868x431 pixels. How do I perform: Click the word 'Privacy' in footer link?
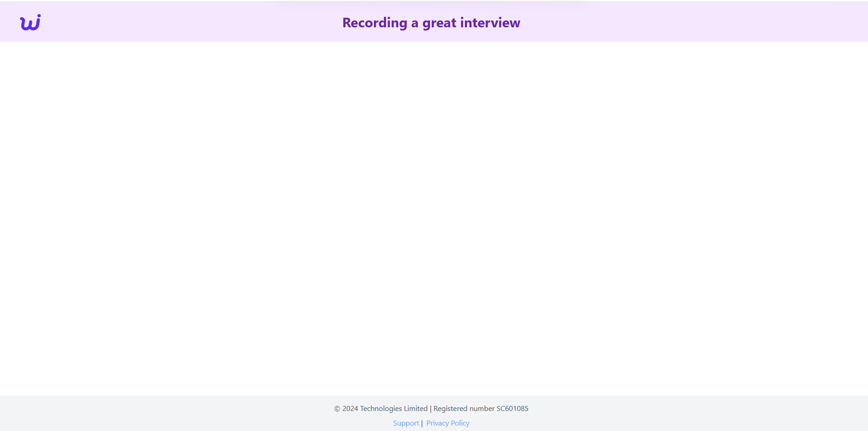437,423
